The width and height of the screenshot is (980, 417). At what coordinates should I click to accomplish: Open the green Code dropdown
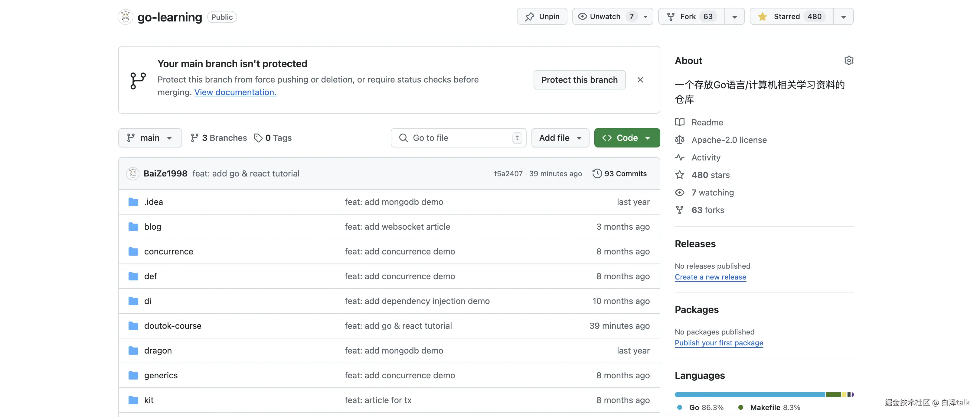pyautogui.click(x=627, y=137)
